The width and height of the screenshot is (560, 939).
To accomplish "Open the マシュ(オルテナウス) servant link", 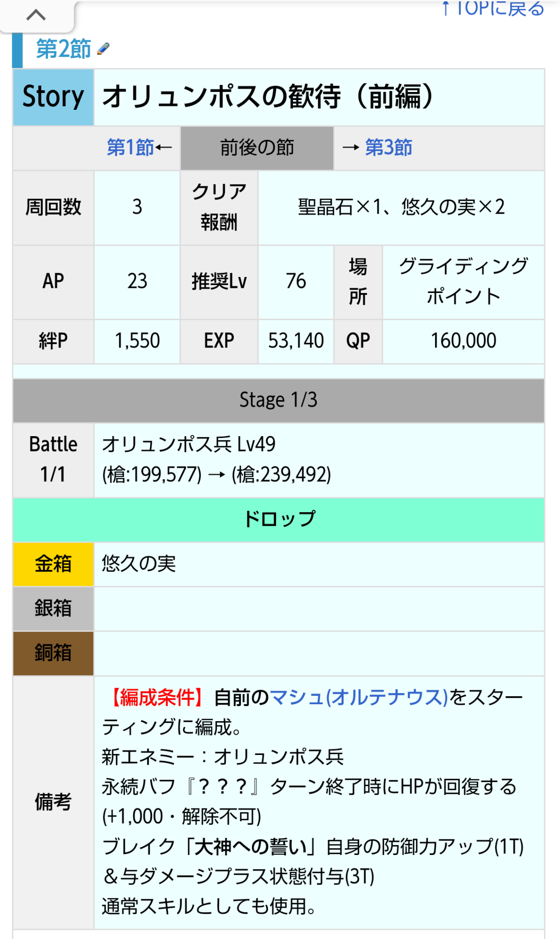I will tap(359, 697).
